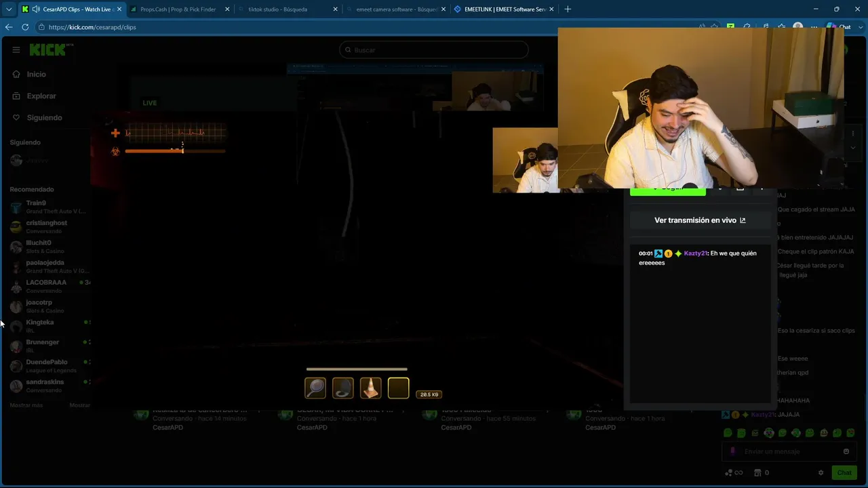
Task: Open the hamburger sidebar menu
Action: point(16,50)
